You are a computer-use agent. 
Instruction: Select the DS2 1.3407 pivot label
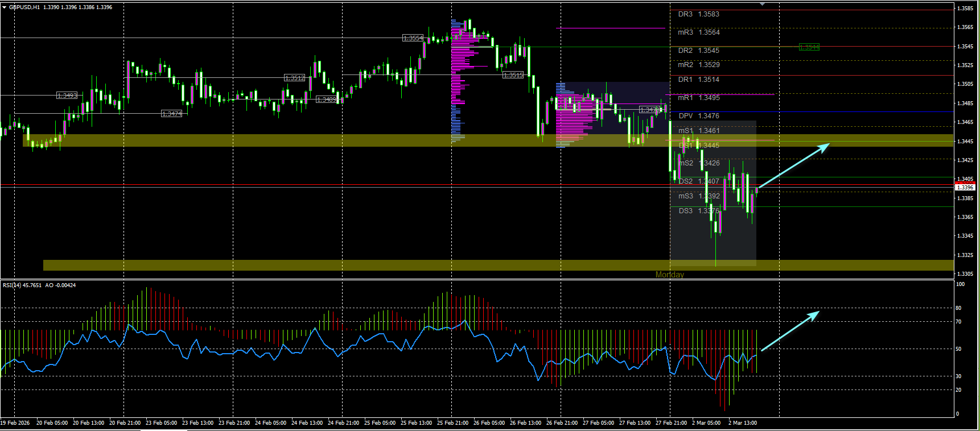click(699, 181)
